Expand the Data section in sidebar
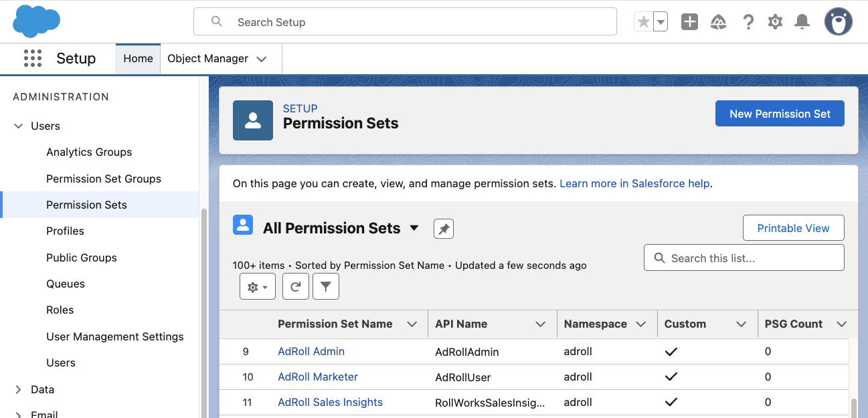868x418 pixels. point(18,389)
